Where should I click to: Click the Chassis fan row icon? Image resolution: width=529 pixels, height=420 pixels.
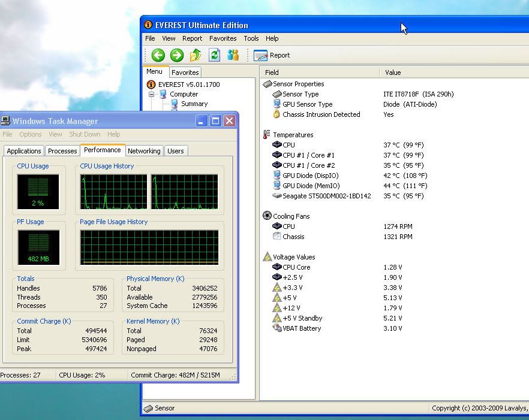click(x=276, y=236)
